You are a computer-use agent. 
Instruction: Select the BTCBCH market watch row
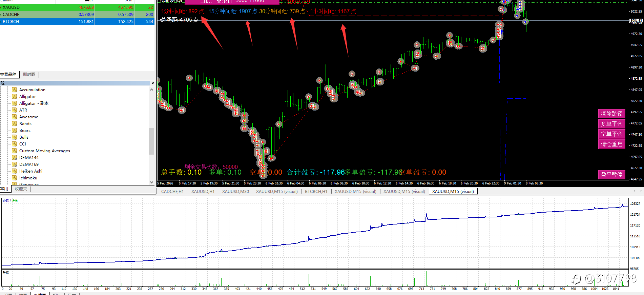(77, 21)
